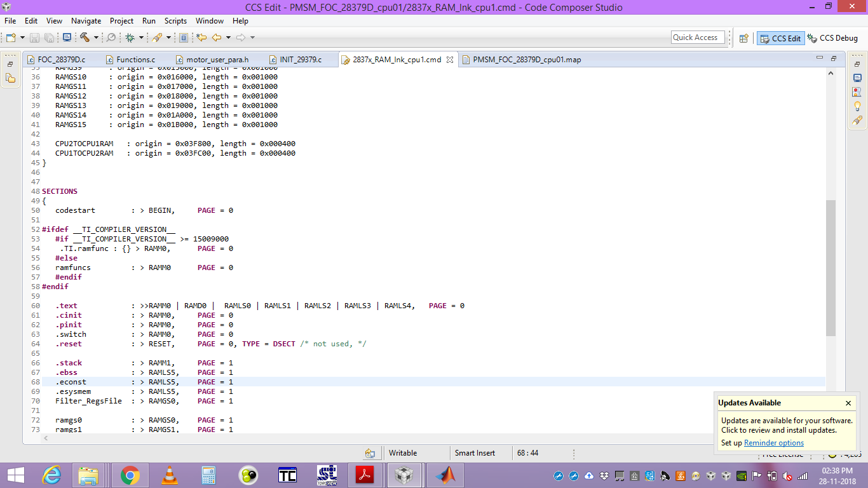Viewport: 868px width, 488px height.
Task: Click the 68 : 44 cursor position
Action: pos(527,453)
